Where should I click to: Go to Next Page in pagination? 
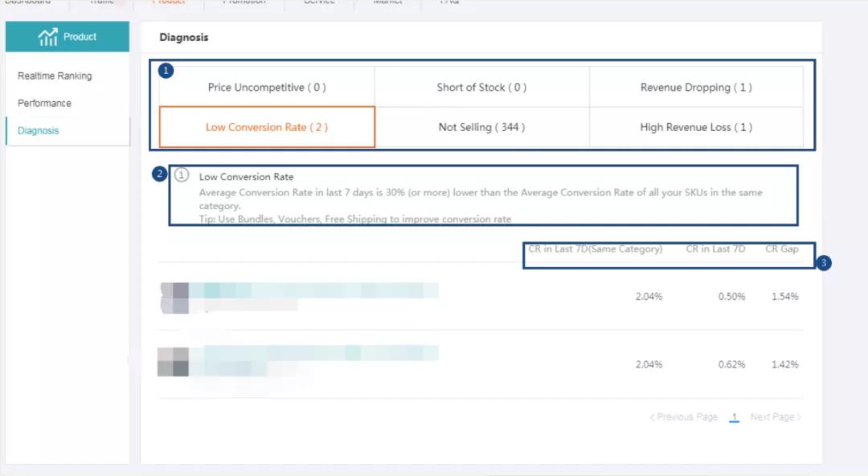coord(776,417)
